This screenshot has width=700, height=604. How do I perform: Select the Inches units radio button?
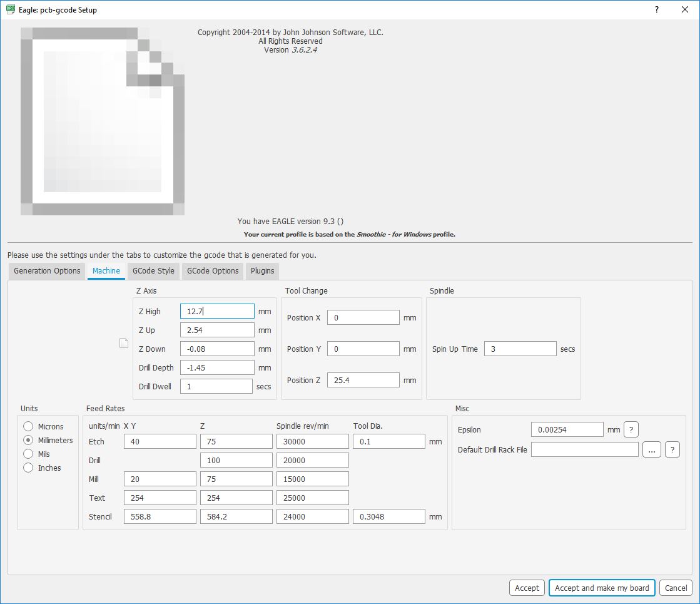[28, 468]
